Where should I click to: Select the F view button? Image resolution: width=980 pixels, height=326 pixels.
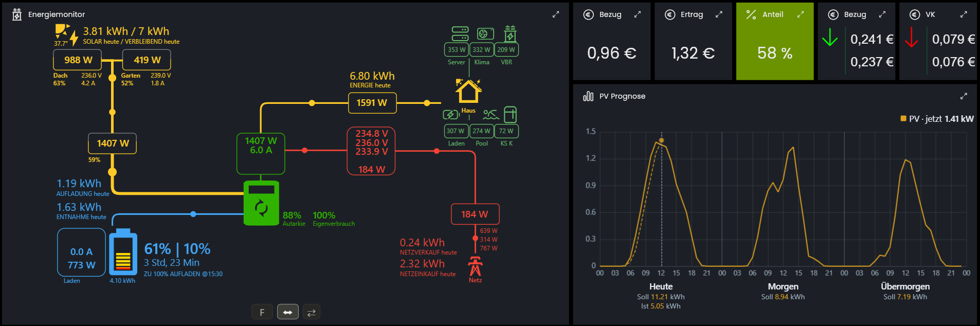click(262, 312)
